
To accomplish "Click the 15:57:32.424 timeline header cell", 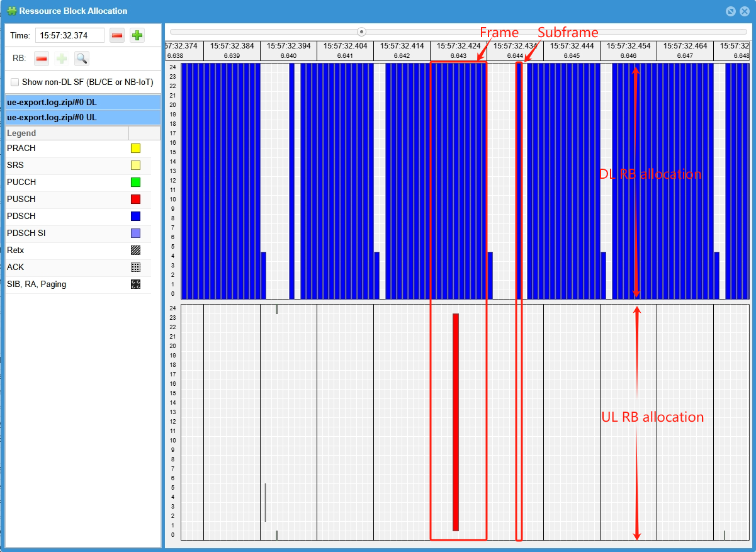I will click(x=458, y=50).
